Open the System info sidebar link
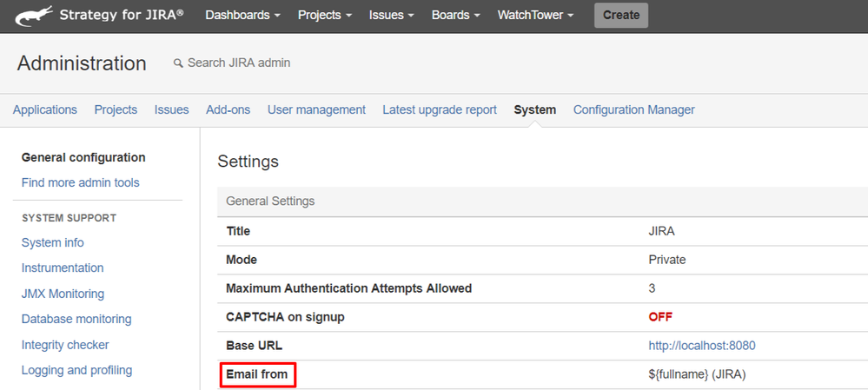Screen dimensions: 868x390 coord(53,243)
